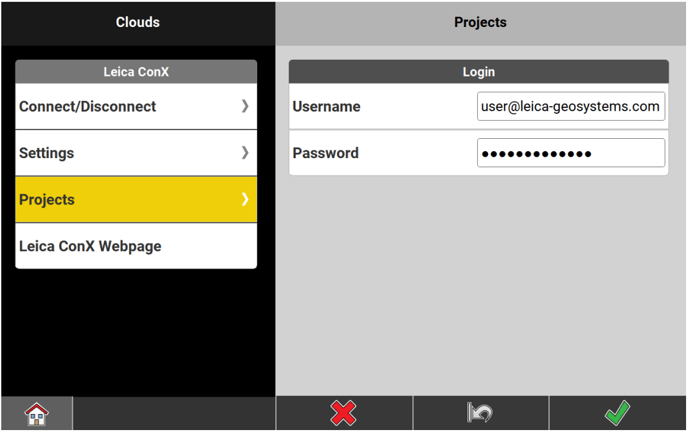
Task: Expand the white chevron on Projects row
Action: [x=245, y=200]
